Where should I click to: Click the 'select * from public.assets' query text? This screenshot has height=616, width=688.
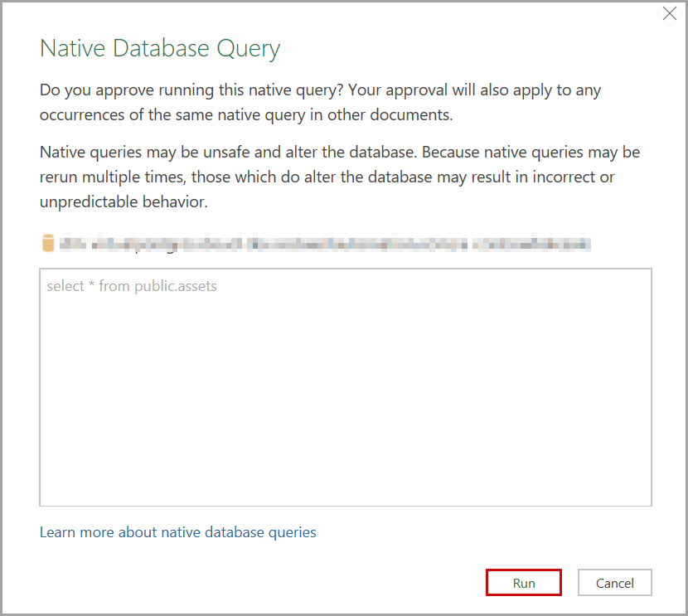tap(132, 286)
